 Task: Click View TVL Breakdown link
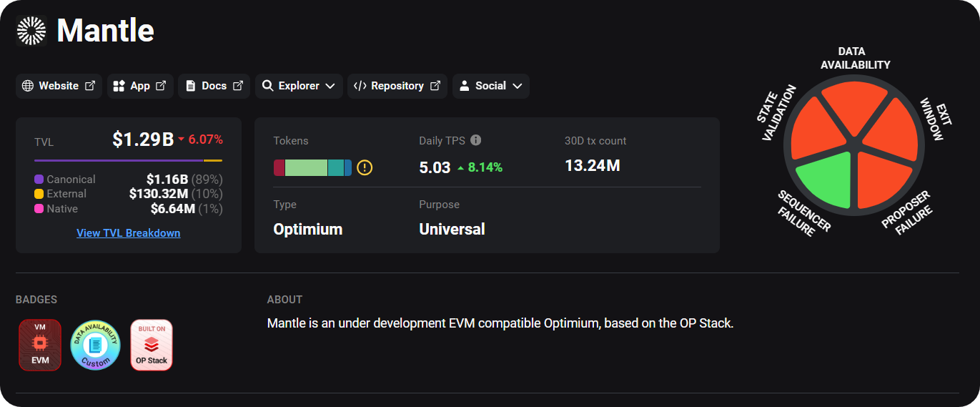tap(129, 233)
